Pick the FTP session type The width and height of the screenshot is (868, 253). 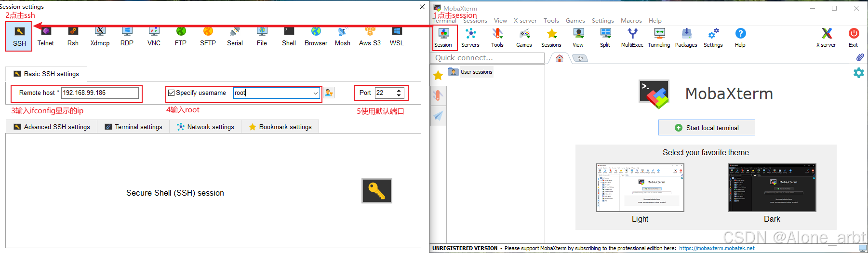(181, 37)
